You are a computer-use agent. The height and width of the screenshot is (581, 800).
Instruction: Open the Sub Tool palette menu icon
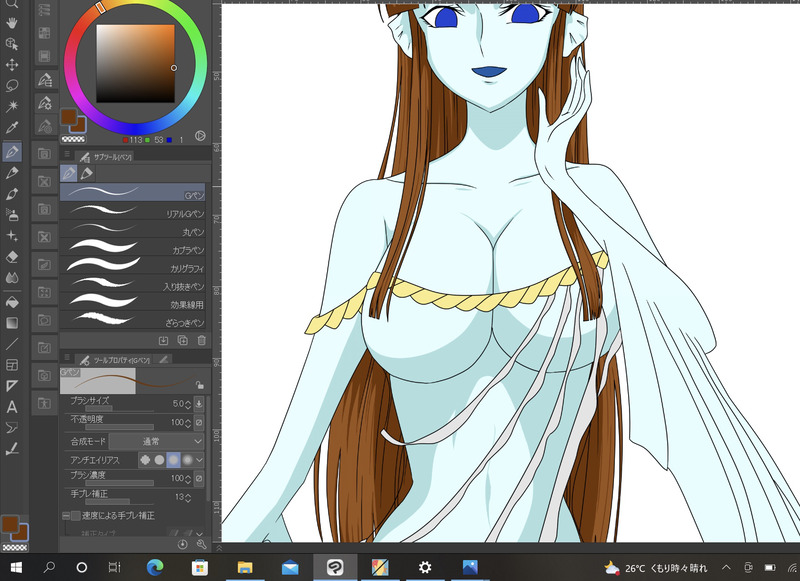pyautogui.click(x=67, y=154)
